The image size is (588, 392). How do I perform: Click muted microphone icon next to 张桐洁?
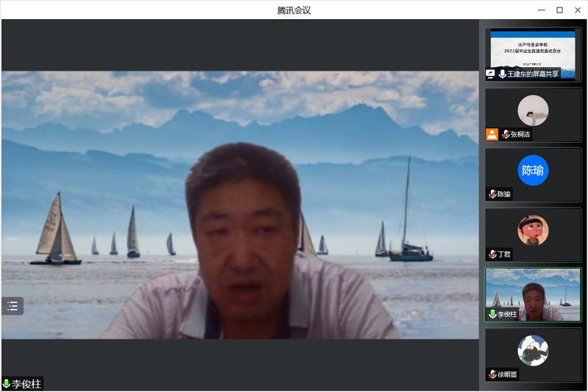506,135
